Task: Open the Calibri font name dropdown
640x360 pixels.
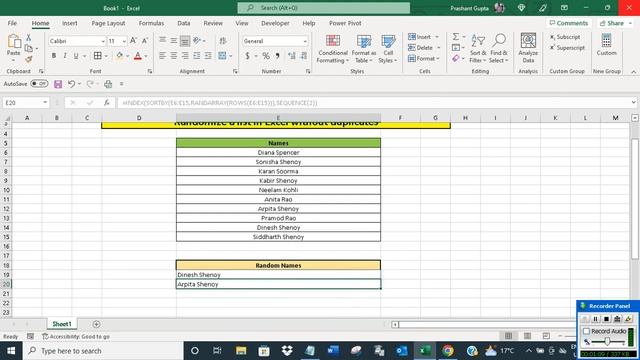Action: [x=103, y=41]
